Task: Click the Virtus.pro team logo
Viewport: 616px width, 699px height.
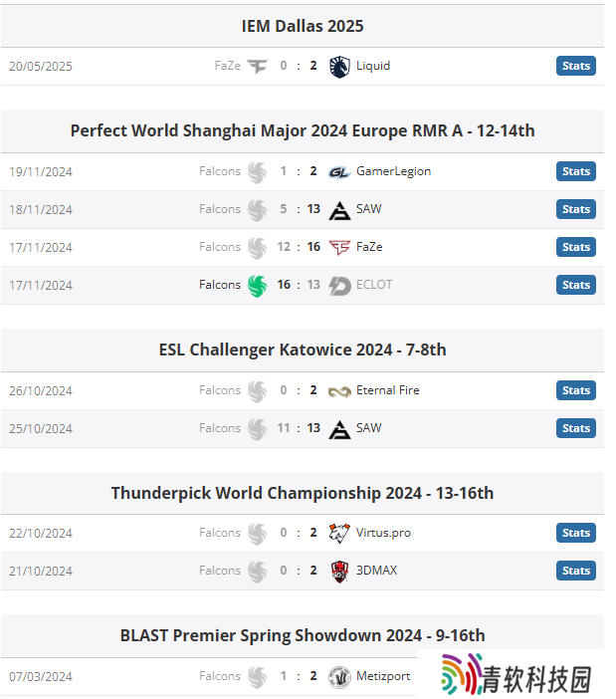Action: 339,534
